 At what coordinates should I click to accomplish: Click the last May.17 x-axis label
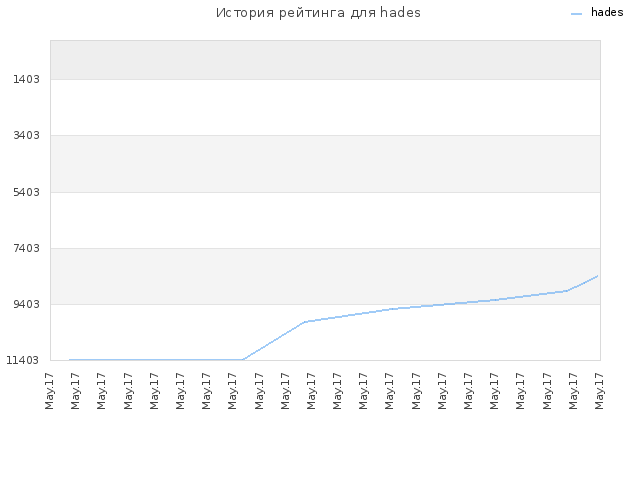point(599,391)
